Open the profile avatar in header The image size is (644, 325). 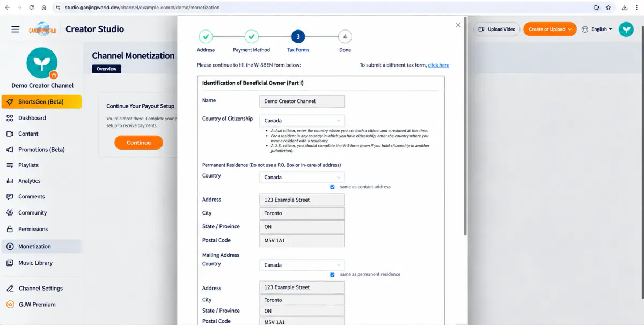(x=626, y=29)
